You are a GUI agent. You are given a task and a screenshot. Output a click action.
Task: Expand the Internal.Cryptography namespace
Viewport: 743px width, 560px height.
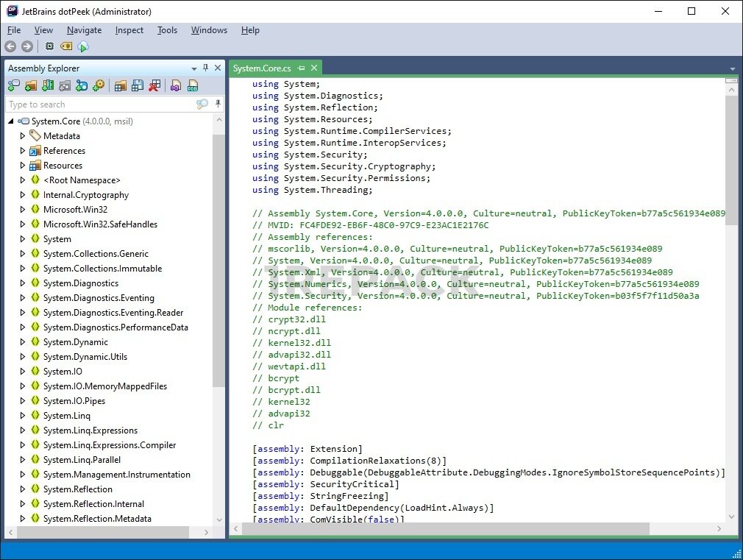coord(22,195)
